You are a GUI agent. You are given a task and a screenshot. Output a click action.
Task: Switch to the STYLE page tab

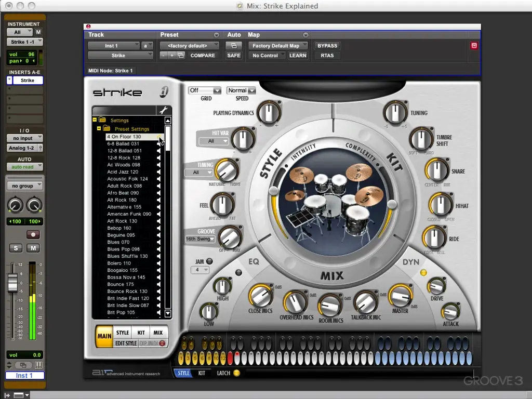coord(123,332)
